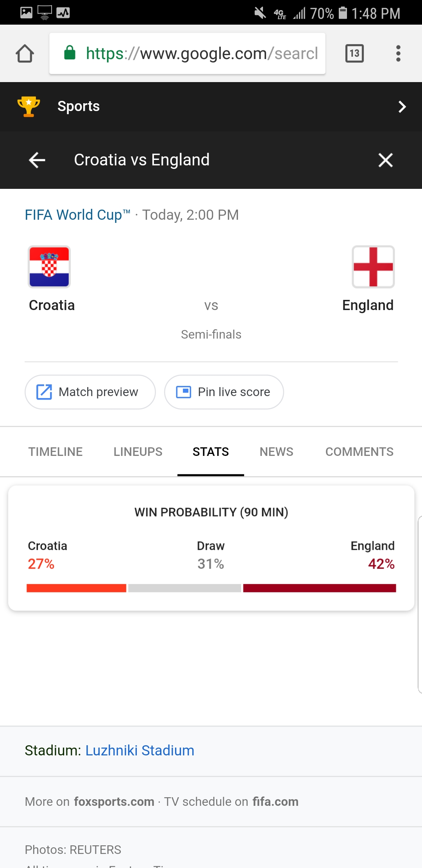This screenshot has width=422, height=868.
Task: Tap the browser address bar URL
Action: coord(202,54)
